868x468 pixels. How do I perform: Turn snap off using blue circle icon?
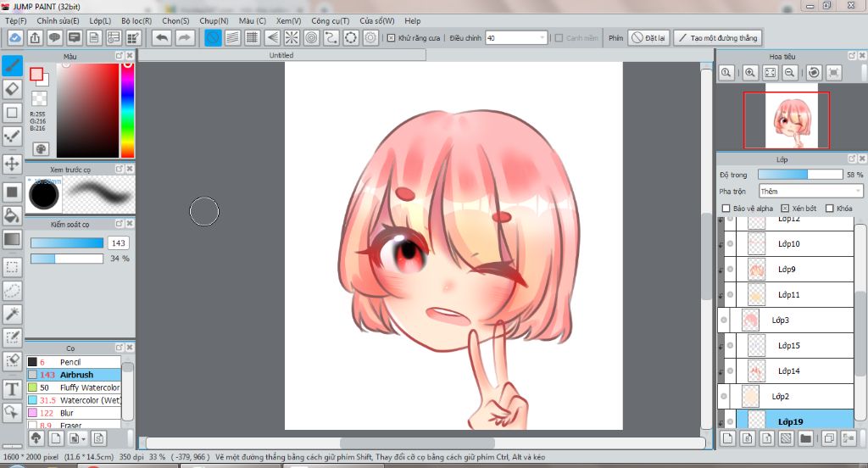coord(213,37)
